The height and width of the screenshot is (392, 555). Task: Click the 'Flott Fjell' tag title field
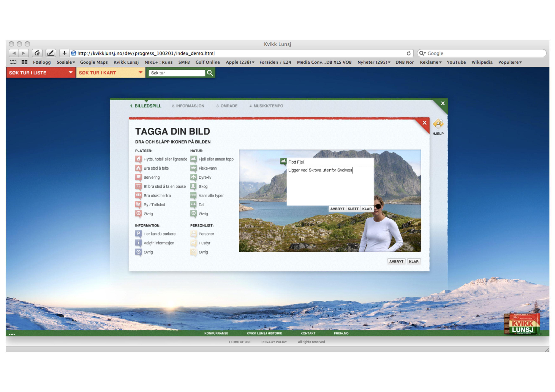tap(330, 162)
